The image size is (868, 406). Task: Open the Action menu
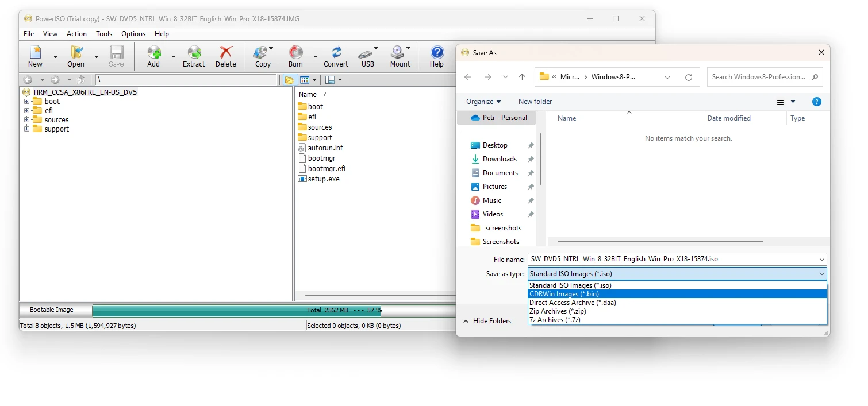76,34
